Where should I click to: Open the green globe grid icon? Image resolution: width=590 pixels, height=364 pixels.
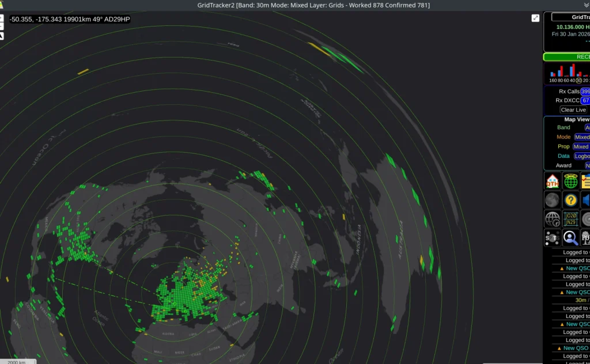[x=570, y=181]
